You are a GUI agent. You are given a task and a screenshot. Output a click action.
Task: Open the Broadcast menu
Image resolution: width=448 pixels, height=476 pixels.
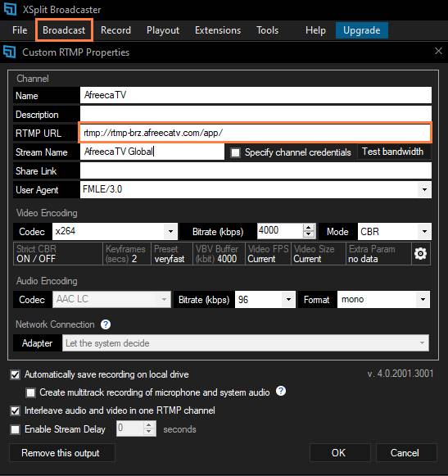(x=64, y=30)
